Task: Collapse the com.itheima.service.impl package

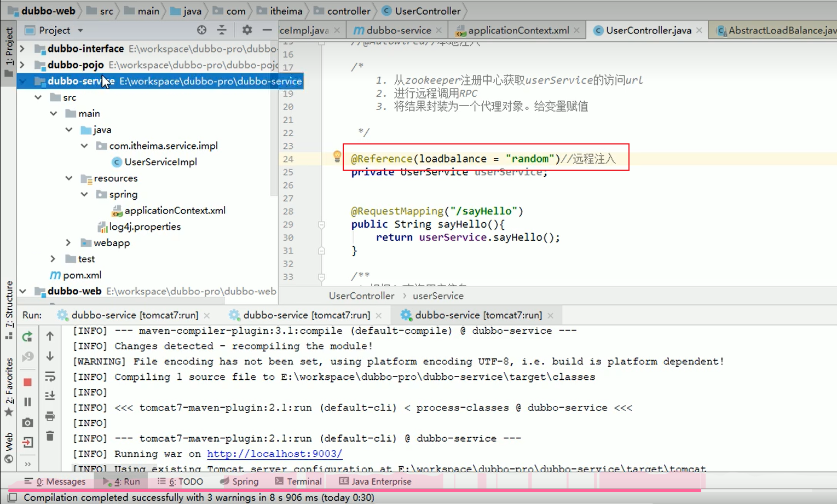Action: (84, 146)
